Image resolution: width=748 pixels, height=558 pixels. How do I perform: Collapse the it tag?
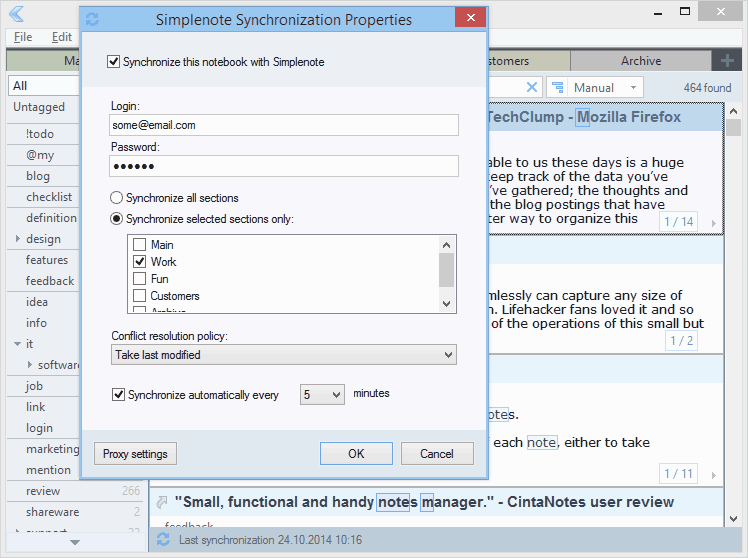tap(18, 344)
